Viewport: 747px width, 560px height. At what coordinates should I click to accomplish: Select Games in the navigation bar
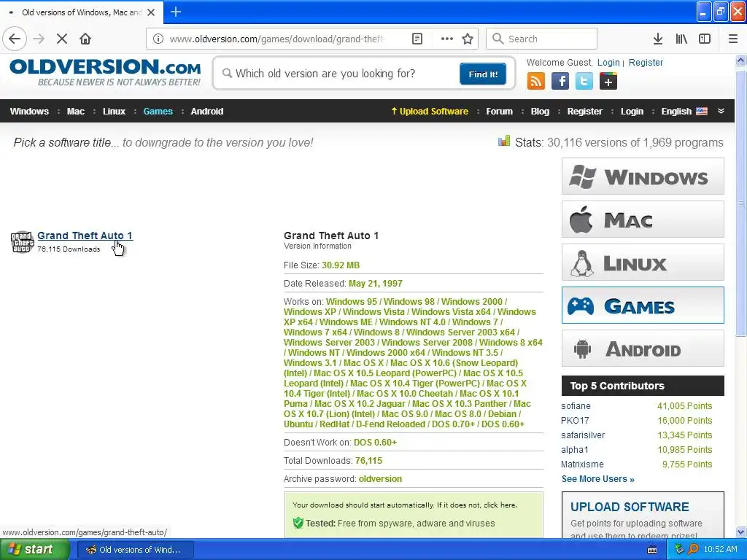(158, 111)
